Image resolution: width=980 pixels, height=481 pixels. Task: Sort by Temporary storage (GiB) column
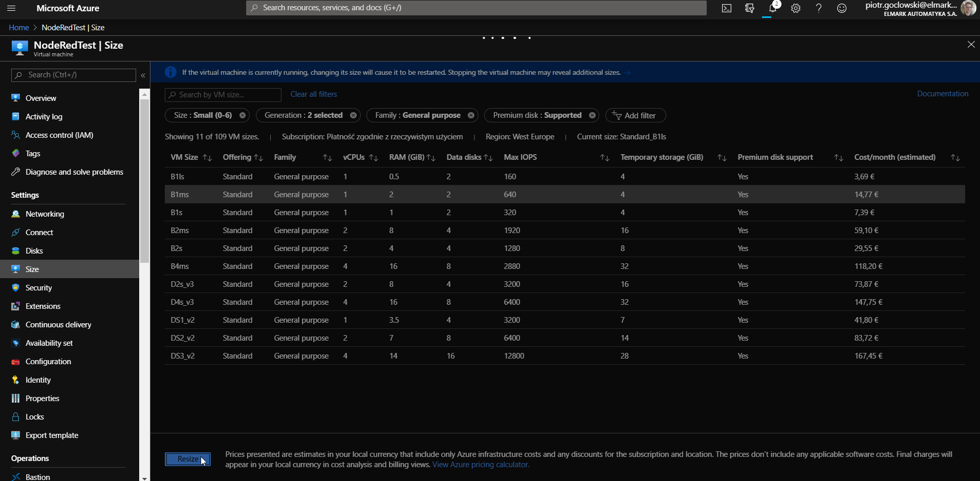tap(722, 158)
